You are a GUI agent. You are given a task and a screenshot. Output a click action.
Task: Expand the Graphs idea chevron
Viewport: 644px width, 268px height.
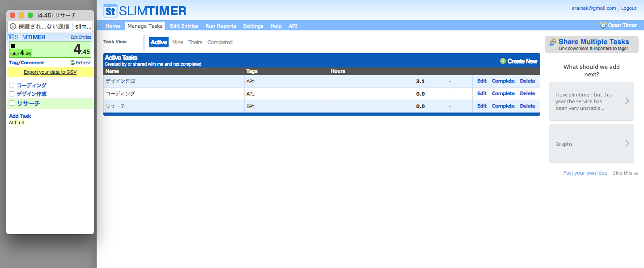[627, 143]
